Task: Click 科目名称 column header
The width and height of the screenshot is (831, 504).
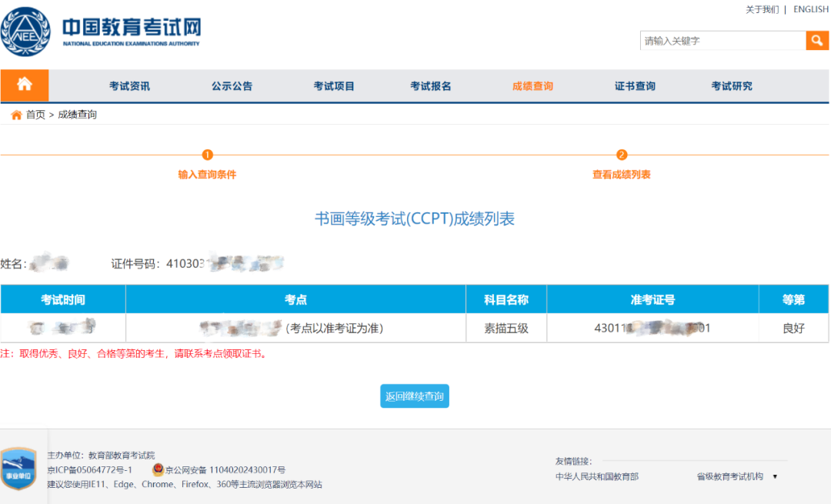Action: tap(506, 299)
